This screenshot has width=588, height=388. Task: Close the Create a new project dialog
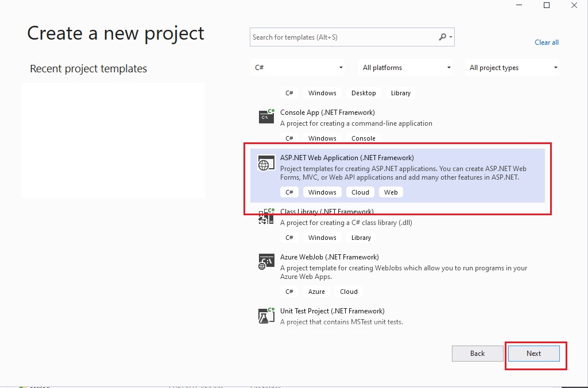tap(574, 5)
